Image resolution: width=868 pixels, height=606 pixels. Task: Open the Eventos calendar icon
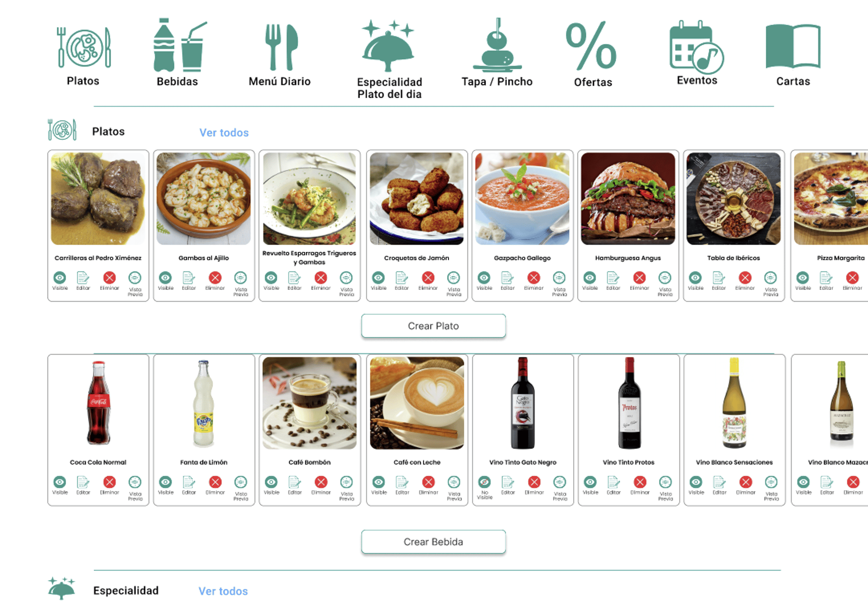coord(696,47)
